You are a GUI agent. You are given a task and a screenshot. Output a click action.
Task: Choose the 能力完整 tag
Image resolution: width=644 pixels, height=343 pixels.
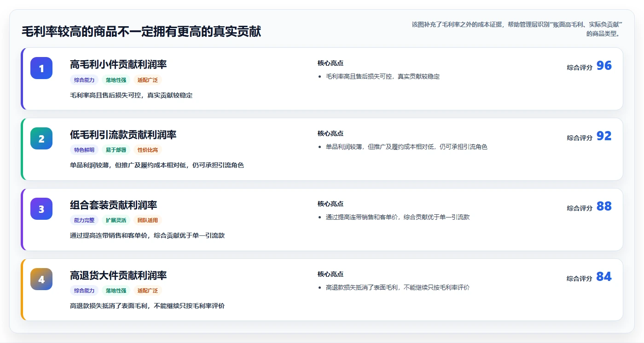tap(84, 220)
